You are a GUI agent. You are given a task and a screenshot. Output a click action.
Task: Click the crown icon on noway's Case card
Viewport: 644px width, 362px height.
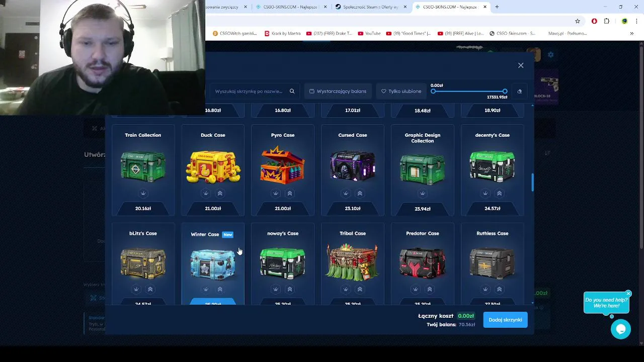(x=276, y=289)
